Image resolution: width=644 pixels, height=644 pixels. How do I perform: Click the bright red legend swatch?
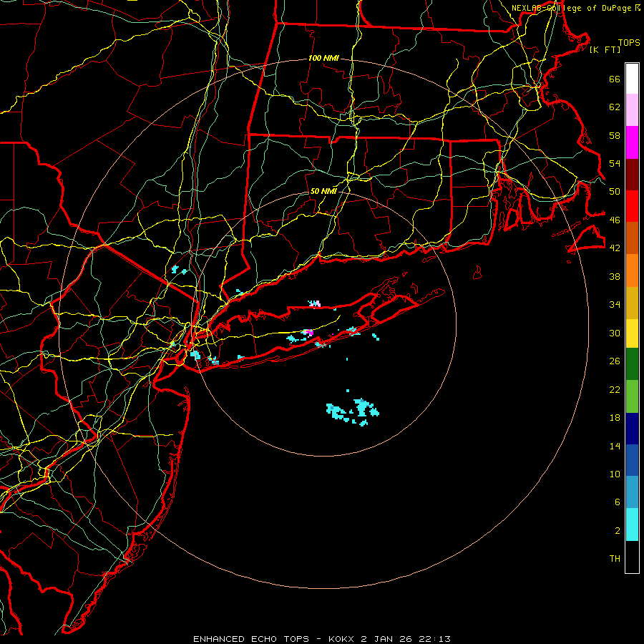tap(632, 206)
